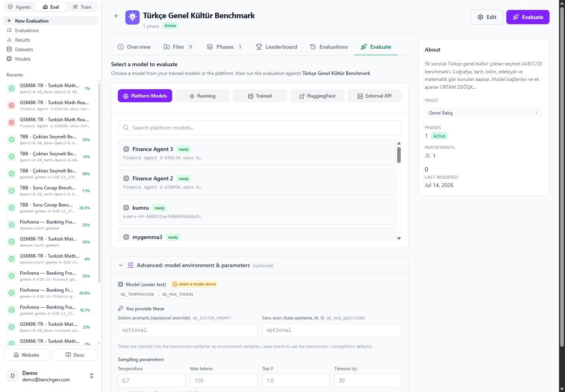Click the GK_MAX_TOKENS variable tag
Screen dimensions: 565x392
[x=178, y=294]
